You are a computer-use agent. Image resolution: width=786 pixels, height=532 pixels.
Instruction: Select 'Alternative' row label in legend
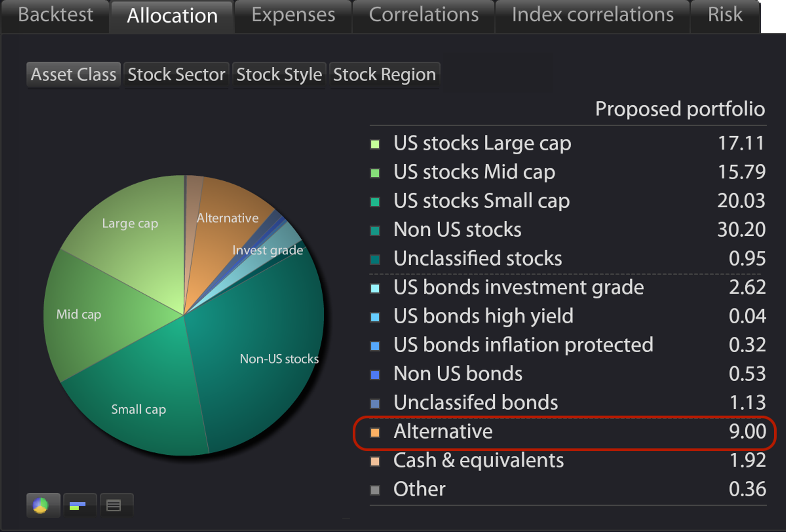(x=443, y=431)
